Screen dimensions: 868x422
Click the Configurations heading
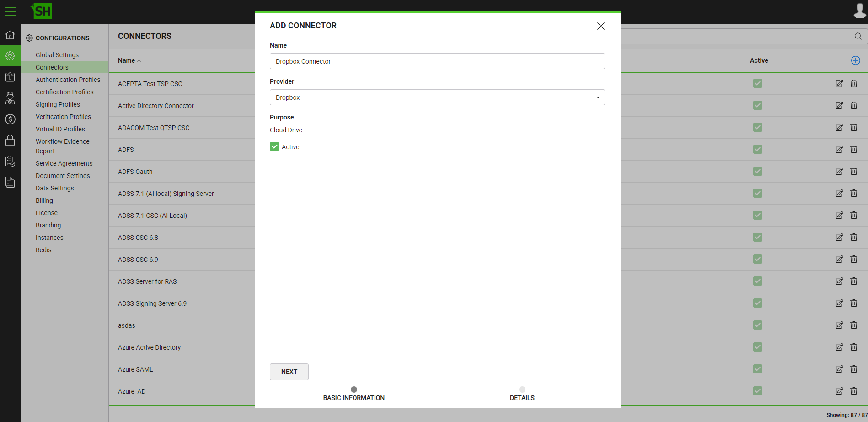62,38
